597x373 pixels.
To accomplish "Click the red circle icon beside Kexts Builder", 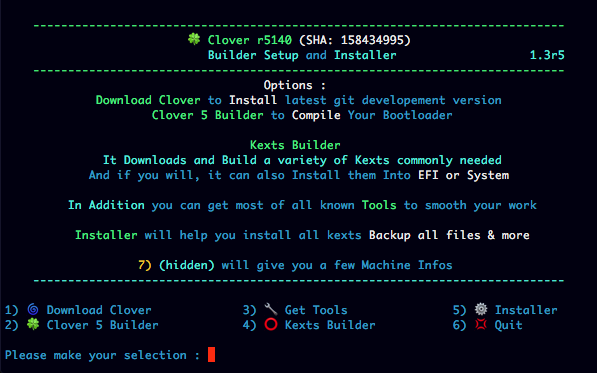I will [x=271, y=324].
